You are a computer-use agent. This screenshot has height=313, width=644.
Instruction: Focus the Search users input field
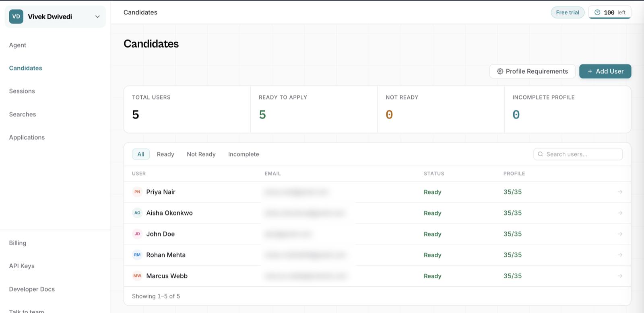click(x=578, y=154)
